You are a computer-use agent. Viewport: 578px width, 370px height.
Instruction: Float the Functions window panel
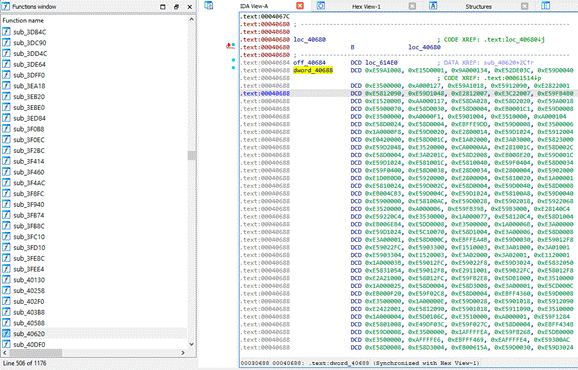pyautogui.click(x=176, y=7)
